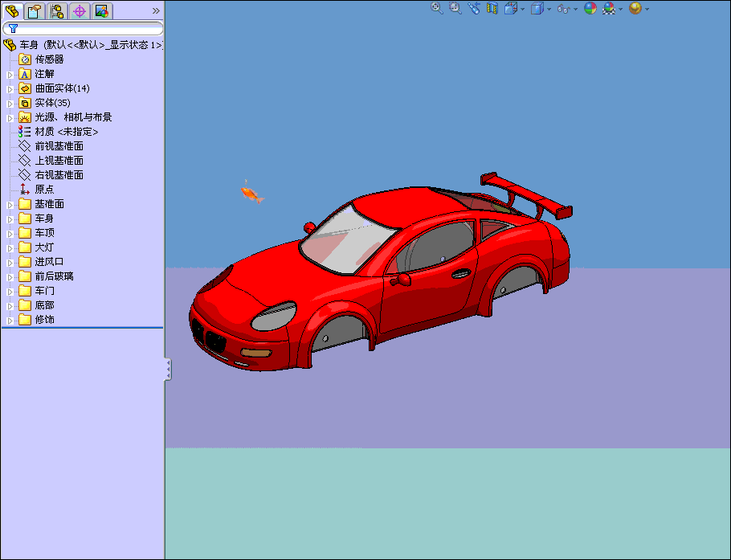Select the 底部 folder label
The height and width of the screenshot is (560, 731).
pyautogui.click(x=44, y=305)
